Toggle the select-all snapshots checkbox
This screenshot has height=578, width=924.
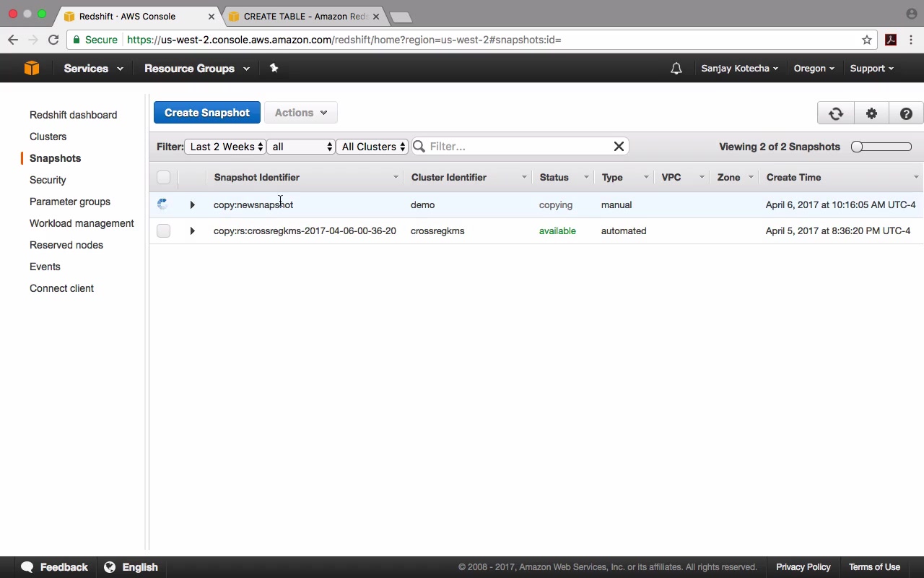164,177
